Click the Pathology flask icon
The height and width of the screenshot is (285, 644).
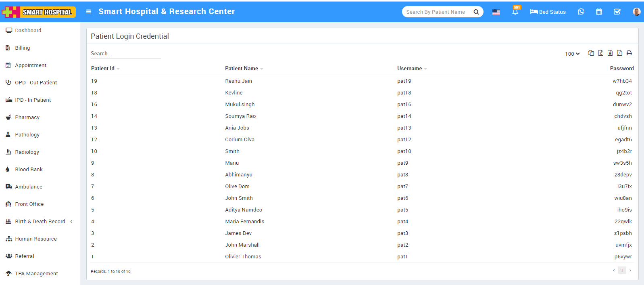(x=8, y=134)
